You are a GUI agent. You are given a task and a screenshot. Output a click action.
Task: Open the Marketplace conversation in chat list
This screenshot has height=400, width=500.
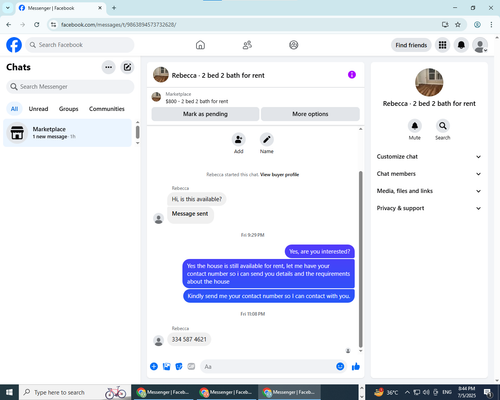68,133
